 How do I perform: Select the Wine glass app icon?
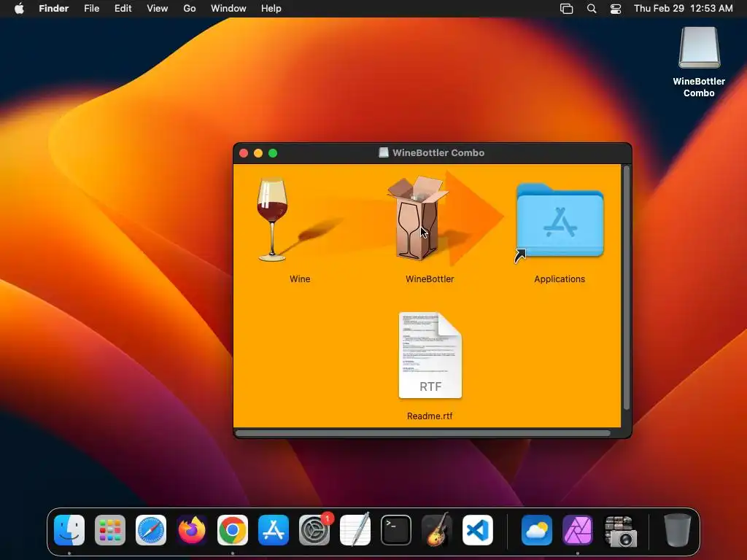(x=272, y=219)
